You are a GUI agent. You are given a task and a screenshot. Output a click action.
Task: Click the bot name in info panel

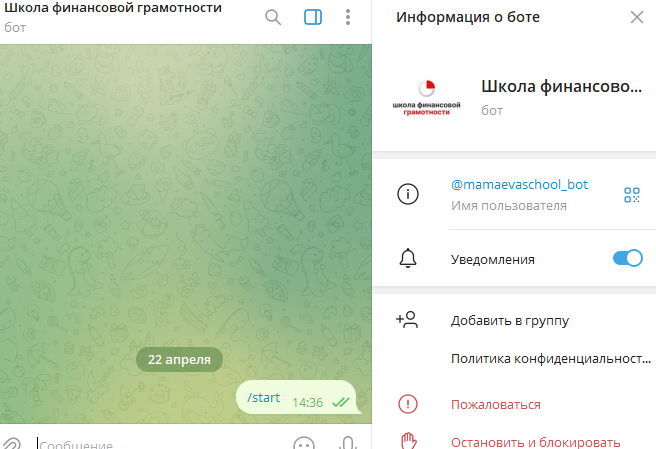(x=561, y=86)
